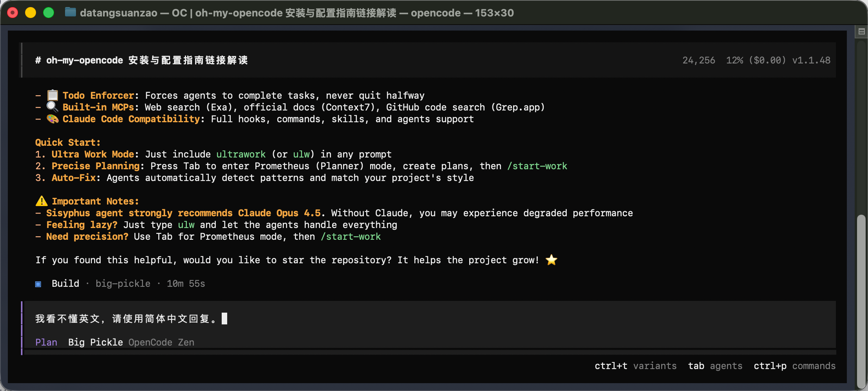
Task: Click the green zoom window button
Action: pos(49,13)
